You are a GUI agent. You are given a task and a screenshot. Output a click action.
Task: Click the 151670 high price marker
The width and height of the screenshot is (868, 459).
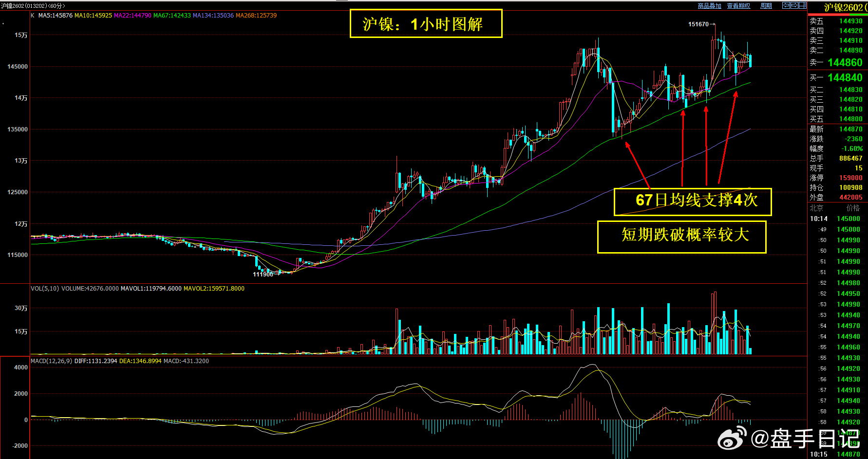point(698,24)
